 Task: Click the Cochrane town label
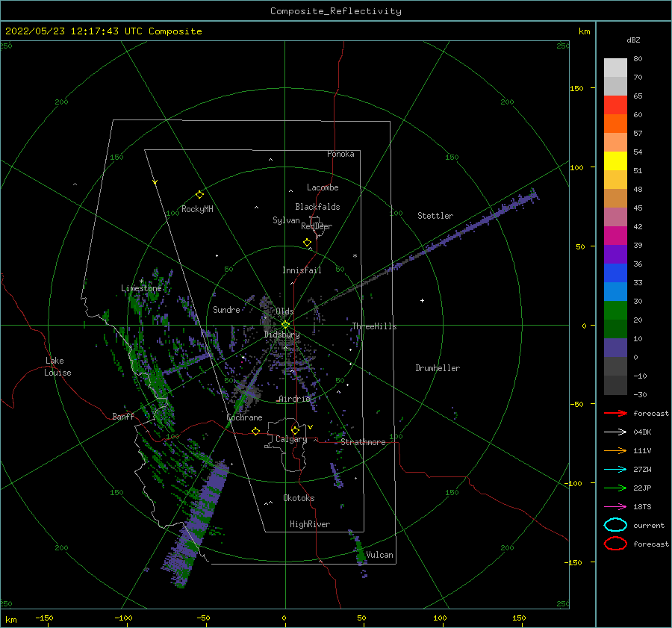point(244,417)
